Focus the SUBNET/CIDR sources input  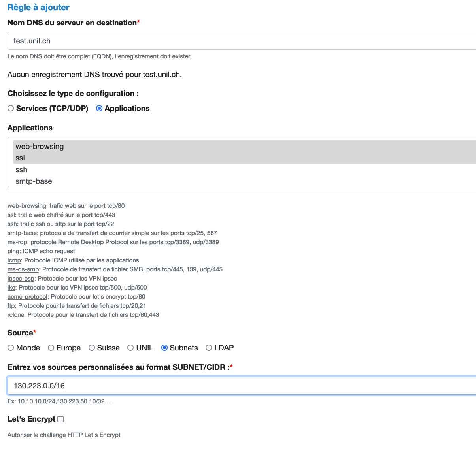(237, 386)
